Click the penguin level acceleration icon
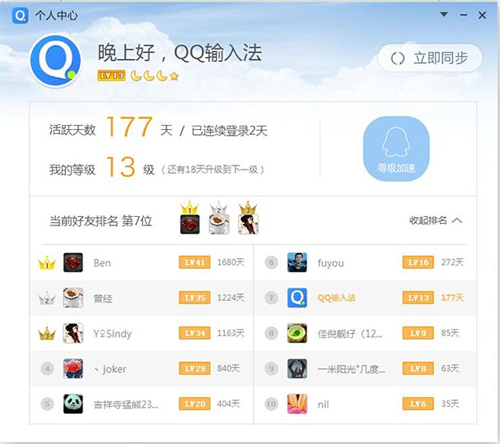Screen dimensions: 500x444 pyautogui.click(x=396, y=149)
